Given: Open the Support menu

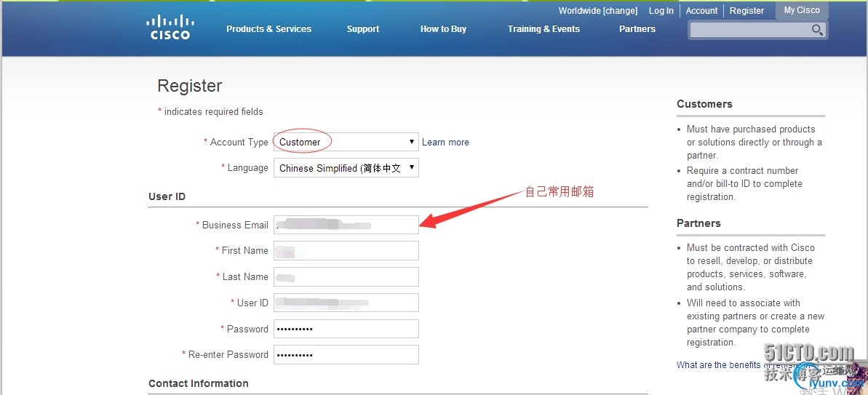Looking at the screenshot, I should [363, 29].
